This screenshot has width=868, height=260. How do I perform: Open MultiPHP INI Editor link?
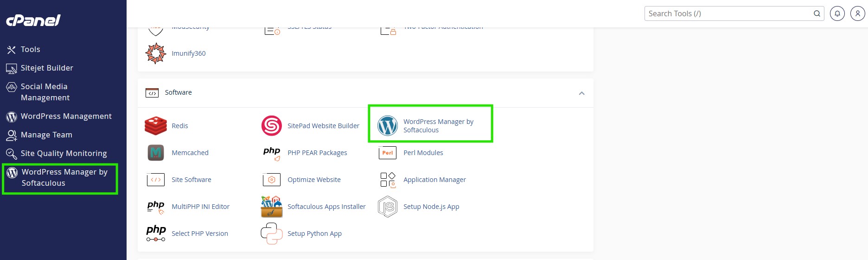(x=201, y=207)
